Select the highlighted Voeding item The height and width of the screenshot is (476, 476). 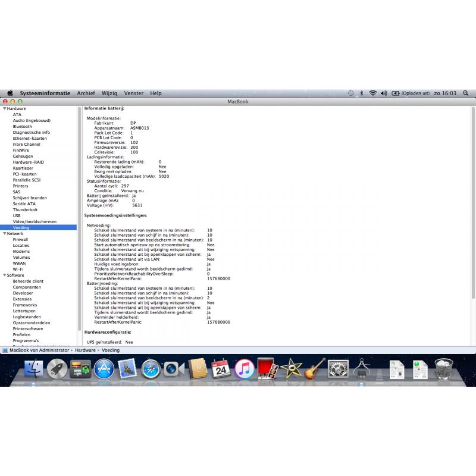click(x=38, y=227)
